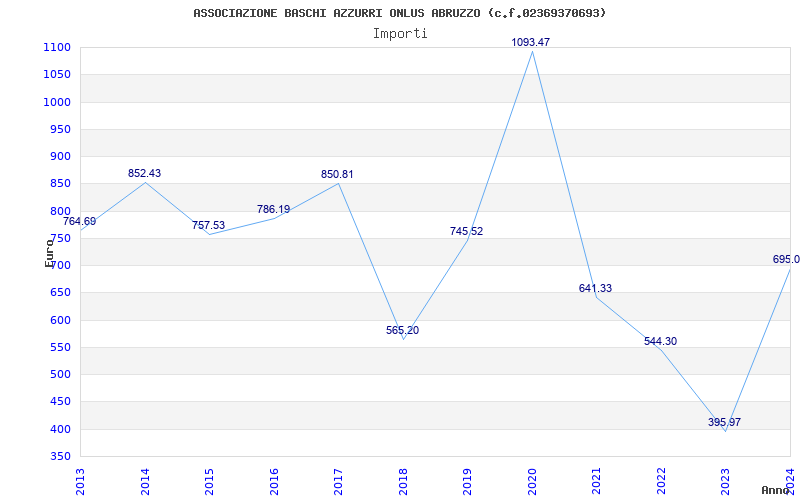Image resolution: width=800 pixels, height=500 pixels.
Task: Click the 764.69 data label for 2013
Action: coord(79,221)
